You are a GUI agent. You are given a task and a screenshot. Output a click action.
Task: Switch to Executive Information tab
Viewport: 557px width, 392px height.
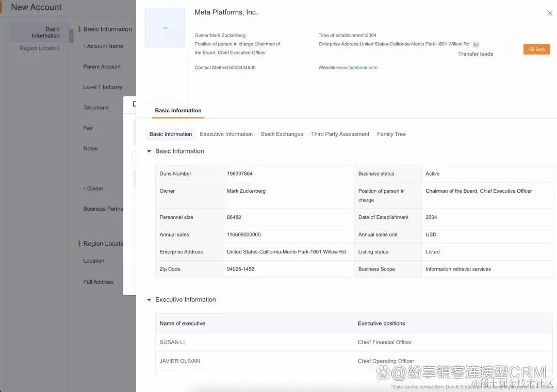coord(226,134)
